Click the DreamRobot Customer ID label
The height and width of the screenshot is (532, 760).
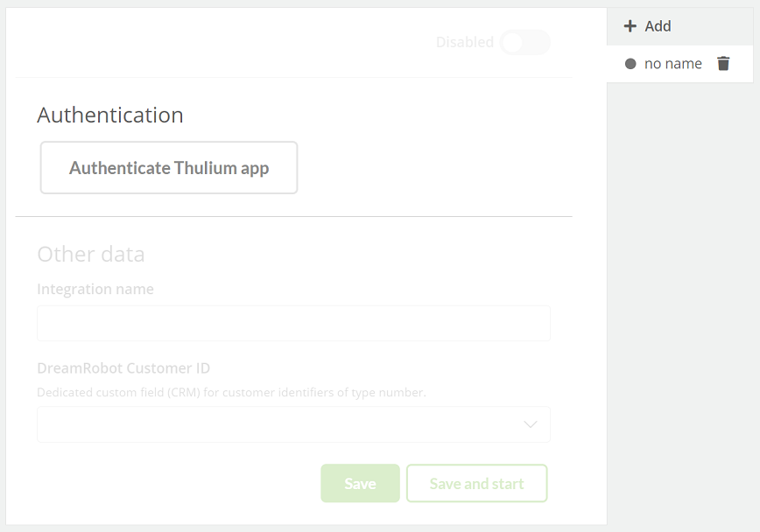pos(123,368)
